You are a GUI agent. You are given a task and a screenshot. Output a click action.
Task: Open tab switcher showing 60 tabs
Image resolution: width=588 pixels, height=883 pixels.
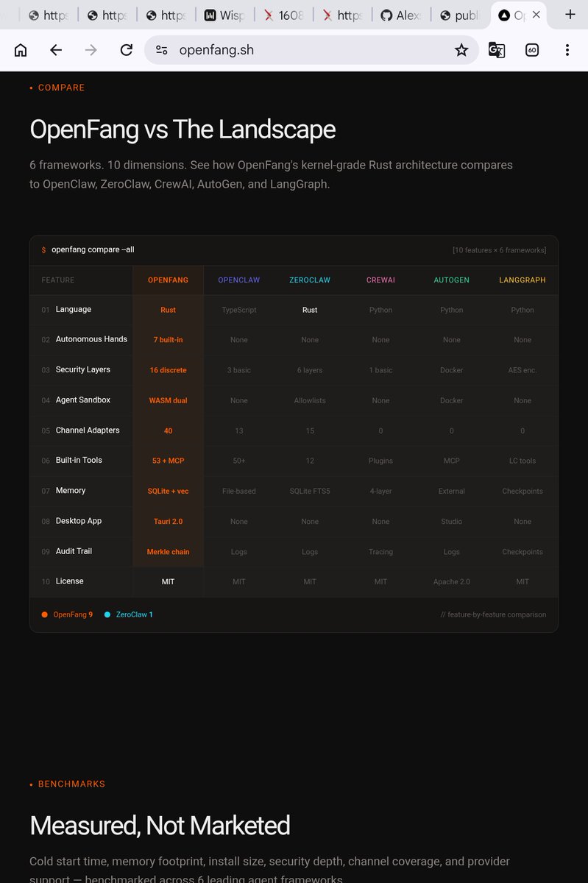532,50
